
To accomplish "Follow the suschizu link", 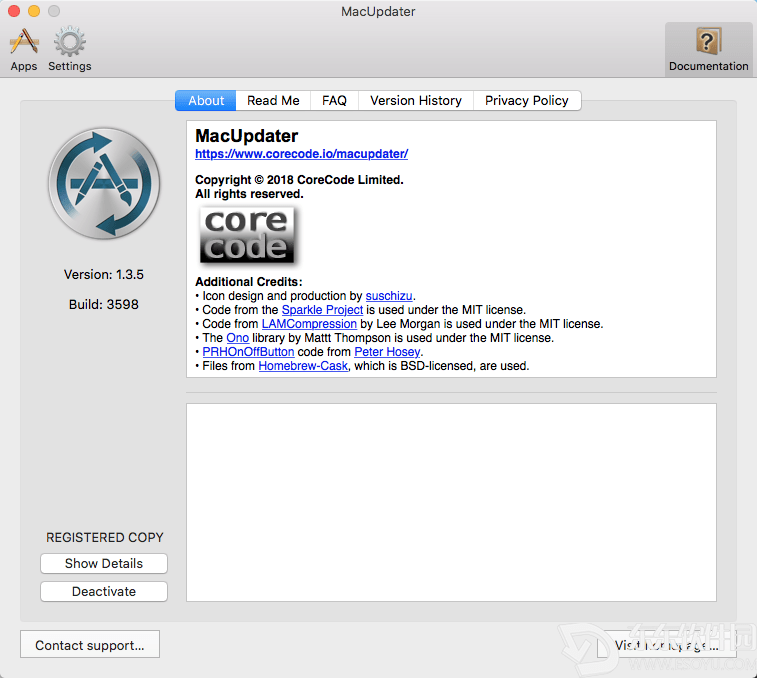I will pyautogui.click(x=389, y=296).
